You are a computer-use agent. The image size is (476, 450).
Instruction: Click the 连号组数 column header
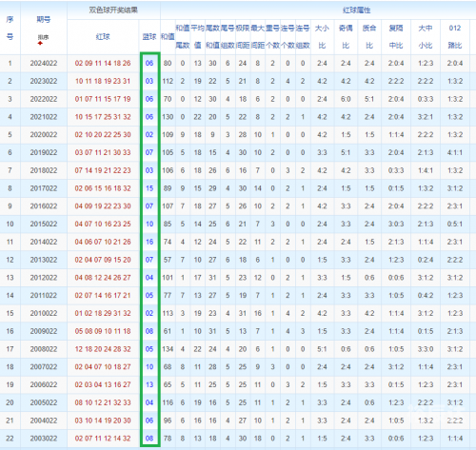coord(303,37)
